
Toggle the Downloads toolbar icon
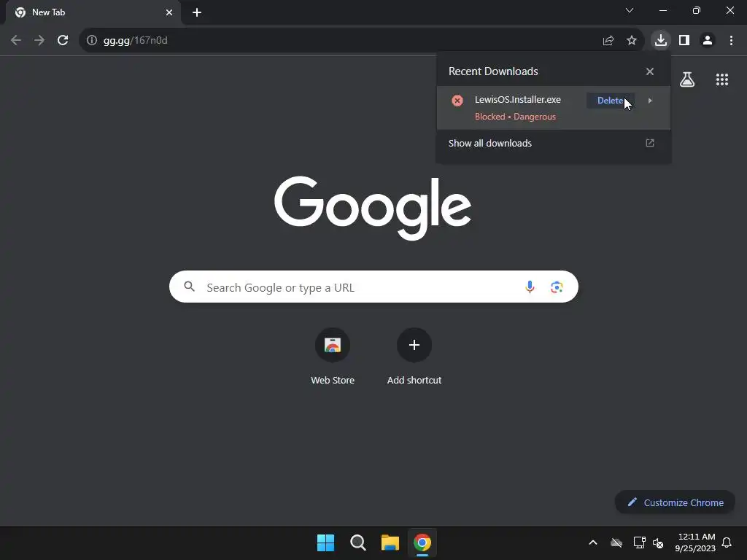click(661, 41)
